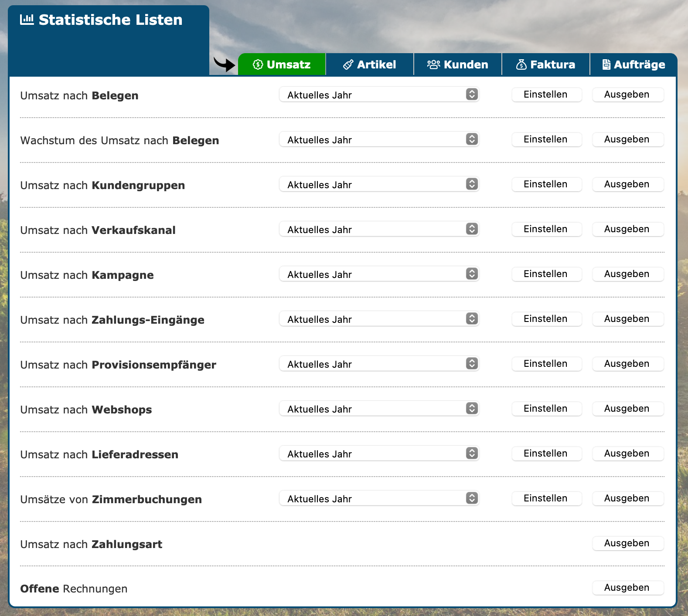Output the Umsatz nach Provisionsempfänger list
Image resolution: width=688 pixels, height=616 pixels.
tap(627, 364)
